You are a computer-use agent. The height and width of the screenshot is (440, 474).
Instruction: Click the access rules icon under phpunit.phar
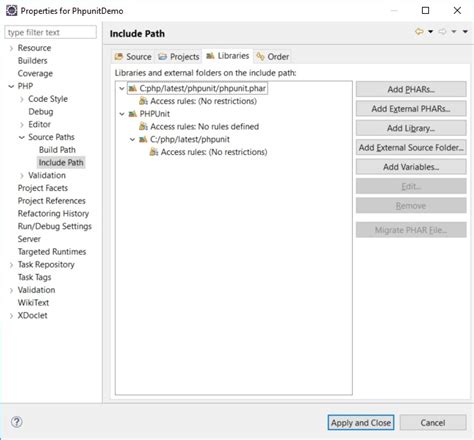click(143, 101)
